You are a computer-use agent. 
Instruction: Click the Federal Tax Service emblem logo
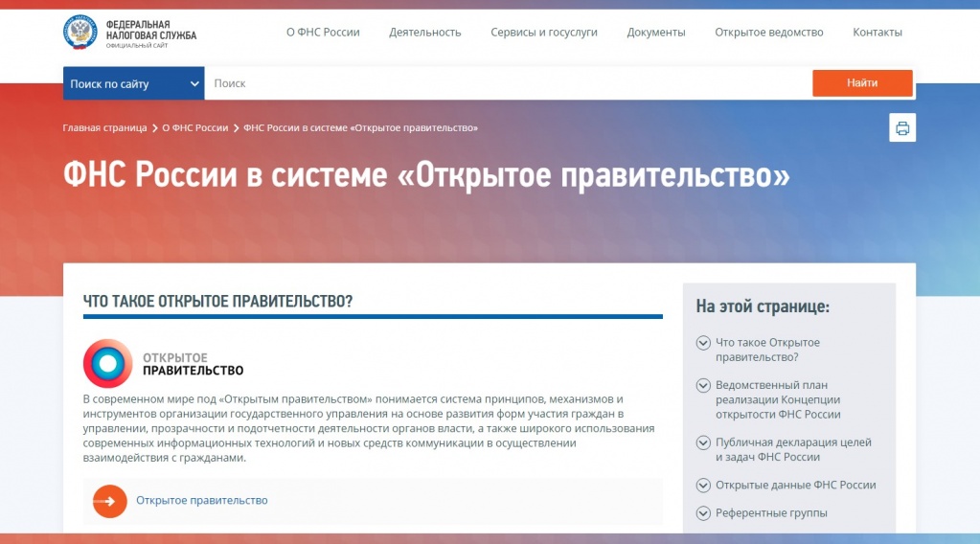pos(80,32)
